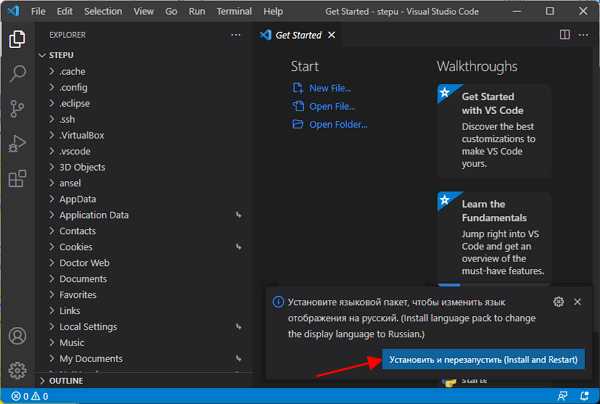Viewport: 600px width, 404px height.
Task: Click the star badge on Get Started card
Action: coord(445,92)
